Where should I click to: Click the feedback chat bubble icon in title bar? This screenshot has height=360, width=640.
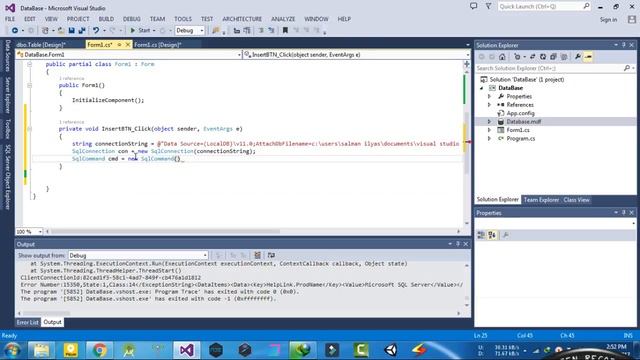point(473,6)
